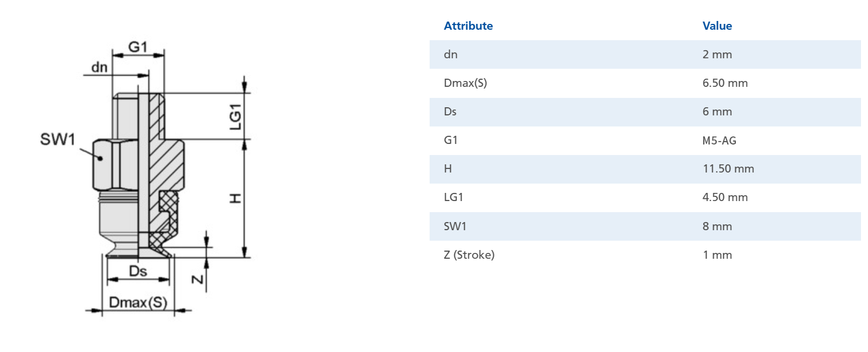This screenshot has width=868, height=352.
Task: Select the SW1 attribute row
Action: coord(645,226)
